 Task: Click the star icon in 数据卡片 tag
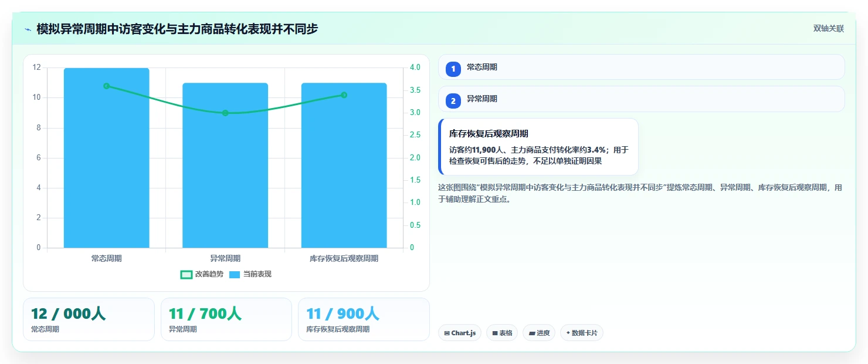(568, 333)
